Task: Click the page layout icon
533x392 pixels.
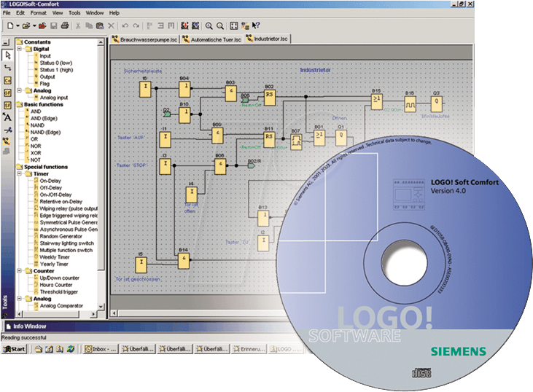Action: [x=234, y=26]
